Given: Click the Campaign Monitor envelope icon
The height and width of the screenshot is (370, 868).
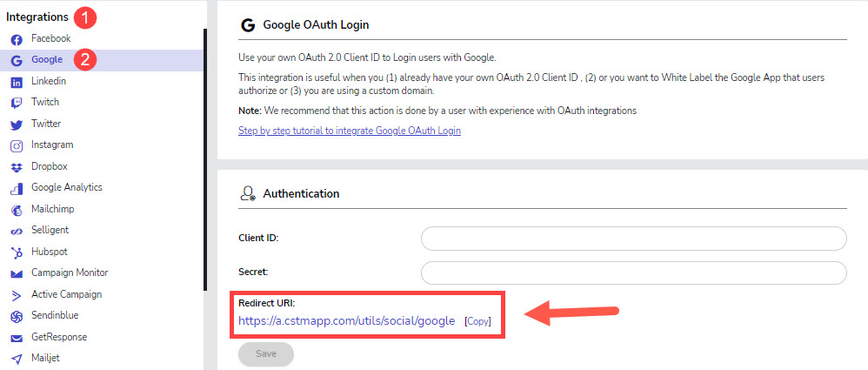Looking at the screenshot, I should (x=17, y=274).
